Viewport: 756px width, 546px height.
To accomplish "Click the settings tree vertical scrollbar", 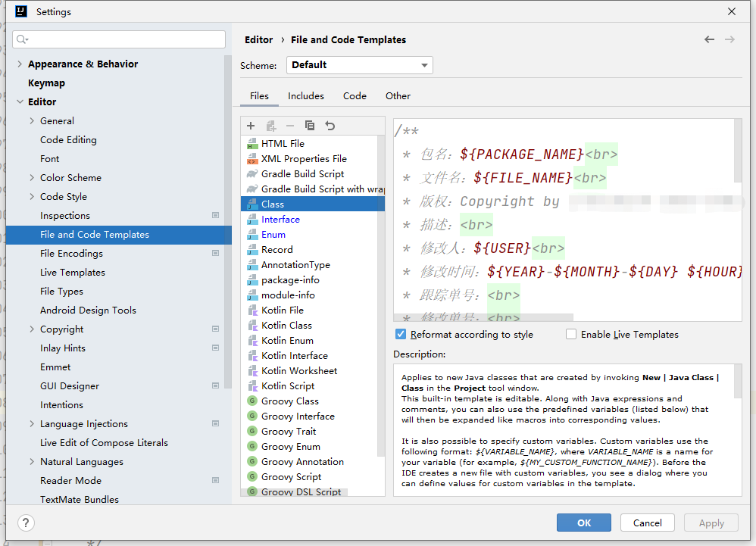I will tap(228, 222).
